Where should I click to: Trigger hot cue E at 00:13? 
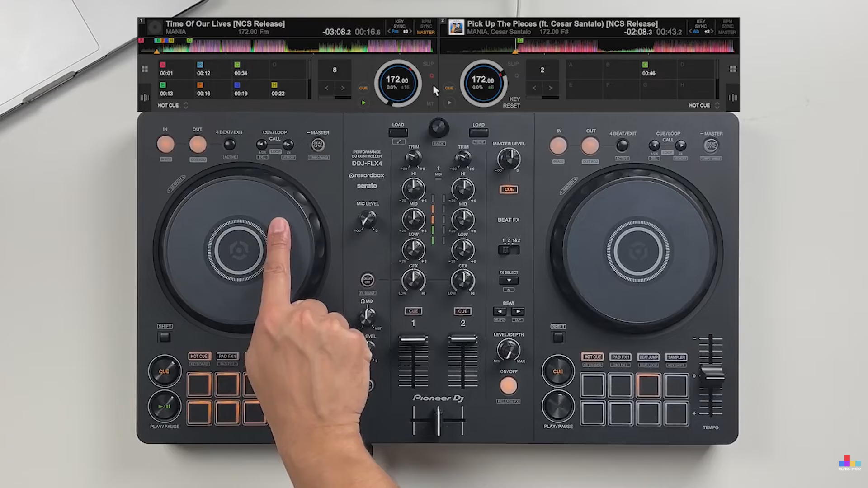pyautogui.click(x=175, y=89)
